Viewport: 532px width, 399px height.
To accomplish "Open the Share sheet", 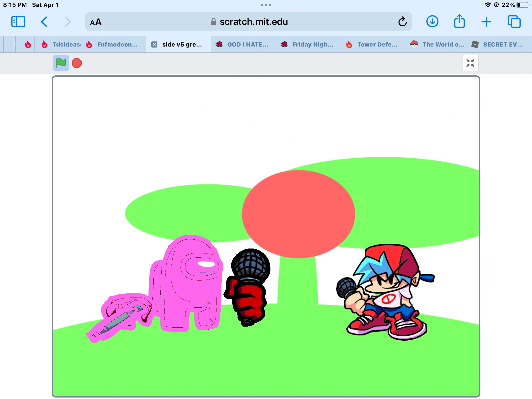I will 459,22.
